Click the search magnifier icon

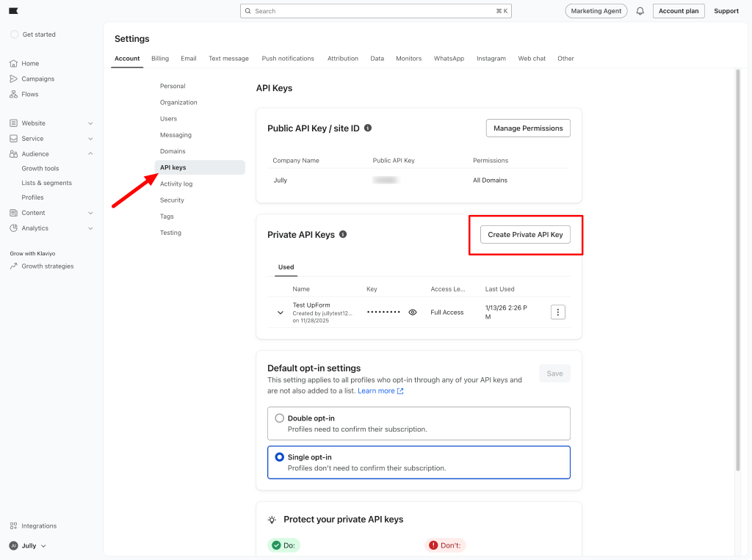[x=248, y=11]
